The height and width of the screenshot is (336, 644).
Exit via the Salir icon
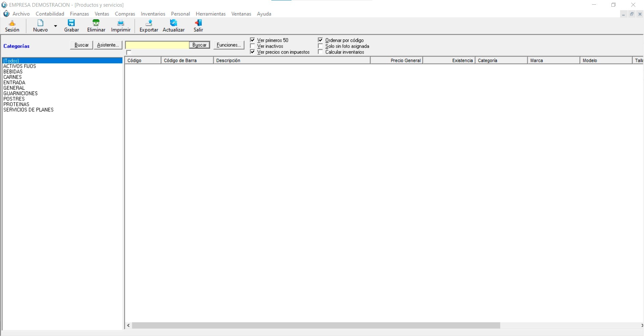tap(198, 23)
